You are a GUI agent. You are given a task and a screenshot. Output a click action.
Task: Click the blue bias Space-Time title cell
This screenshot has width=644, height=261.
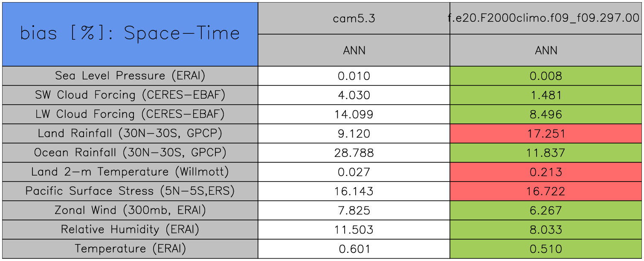coord(130,34)
